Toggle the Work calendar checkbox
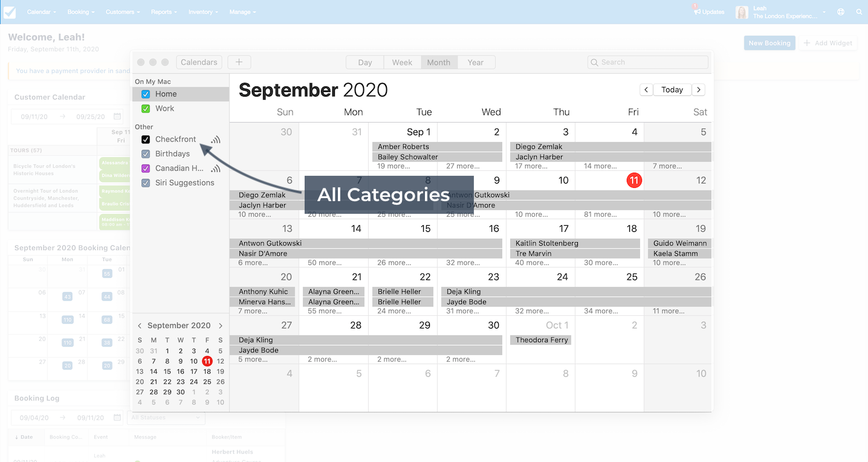The width and height of the screenshot is (868, 462). click(x=146, y=109)
